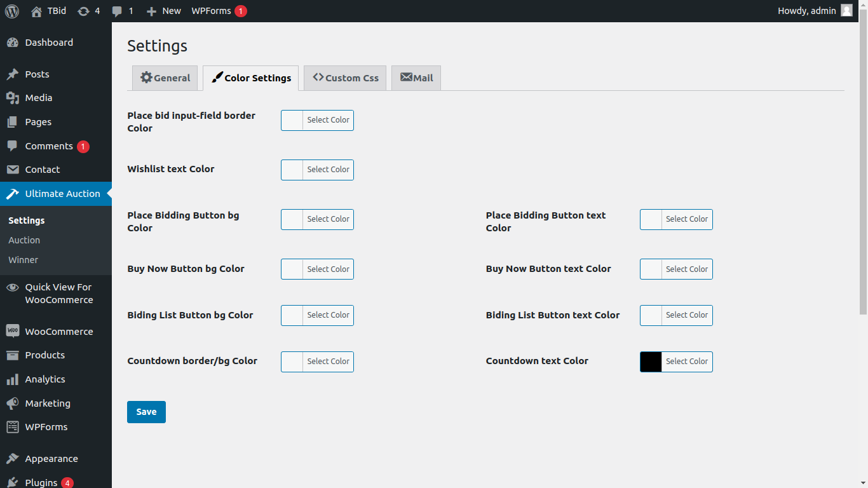Click the WordPress logo icon

12,11
